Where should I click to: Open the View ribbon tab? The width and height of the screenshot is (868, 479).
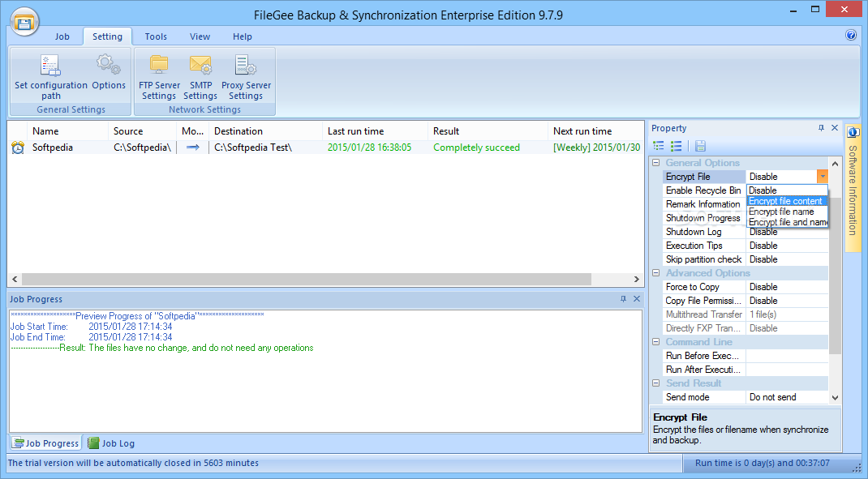click(x=200, y=36)
